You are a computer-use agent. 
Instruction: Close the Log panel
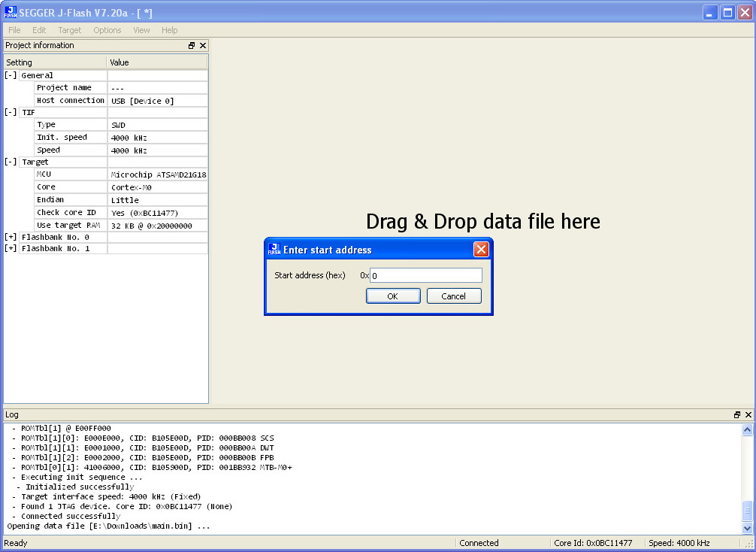tap(748, 414)
